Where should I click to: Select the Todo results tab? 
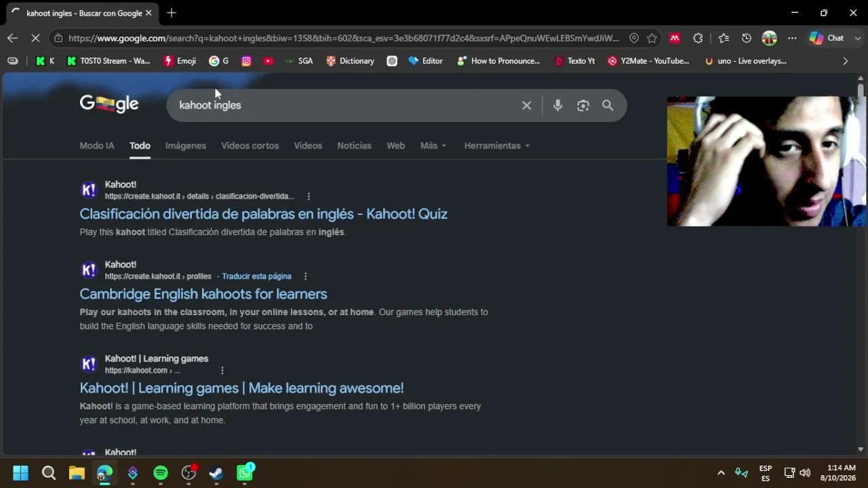[x=140, y=146]
